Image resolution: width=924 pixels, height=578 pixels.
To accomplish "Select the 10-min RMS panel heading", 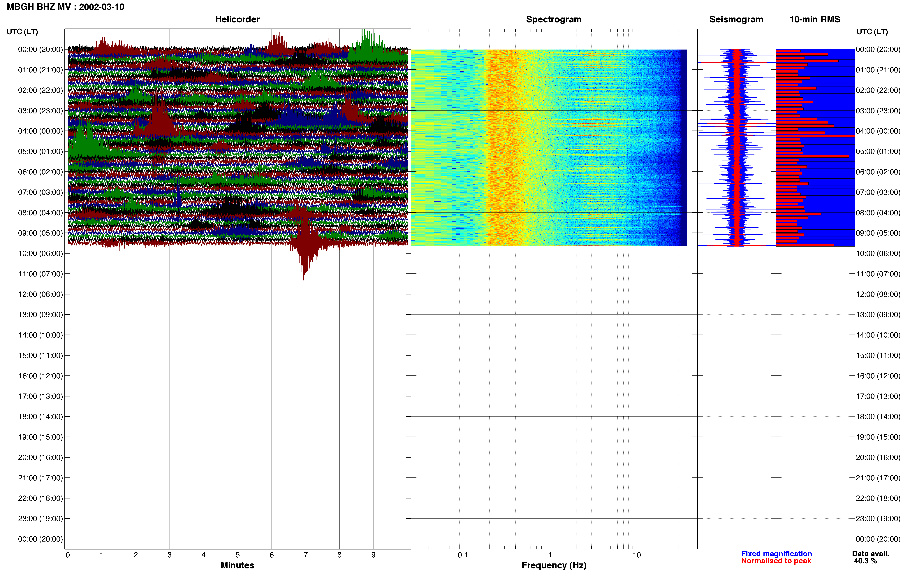I will pos(815,19).
